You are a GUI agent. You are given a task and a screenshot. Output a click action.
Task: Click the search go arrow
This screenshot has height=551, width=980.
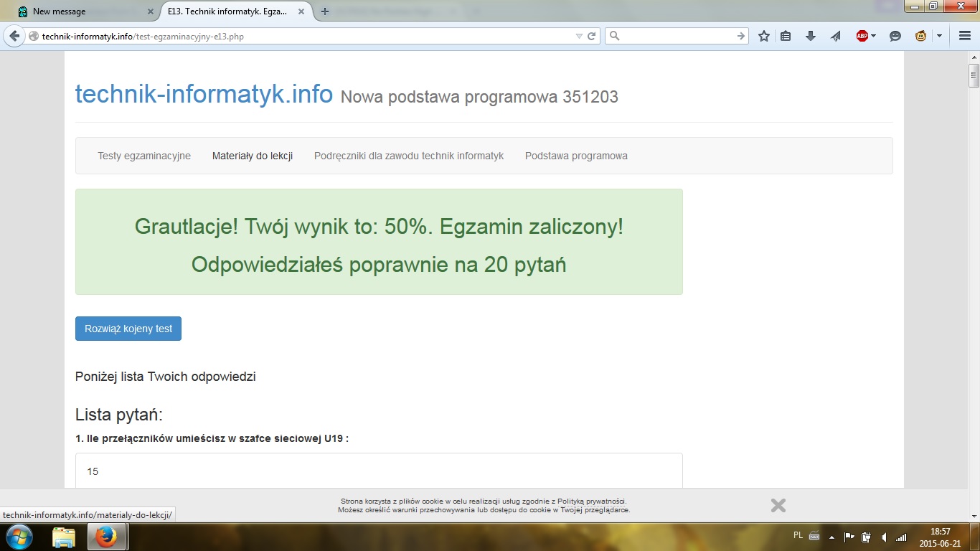click(x=741, y=36)
